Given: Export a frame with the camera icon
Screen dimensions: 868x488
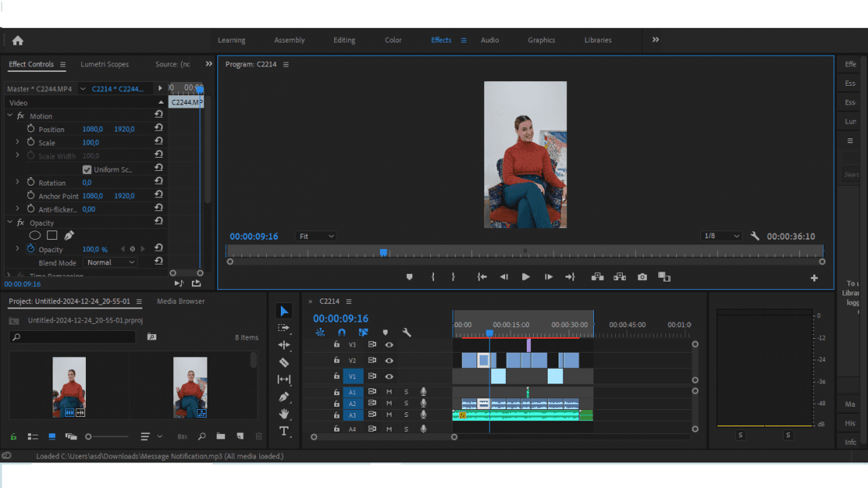Looking at the screenshot, I should 642,277.
